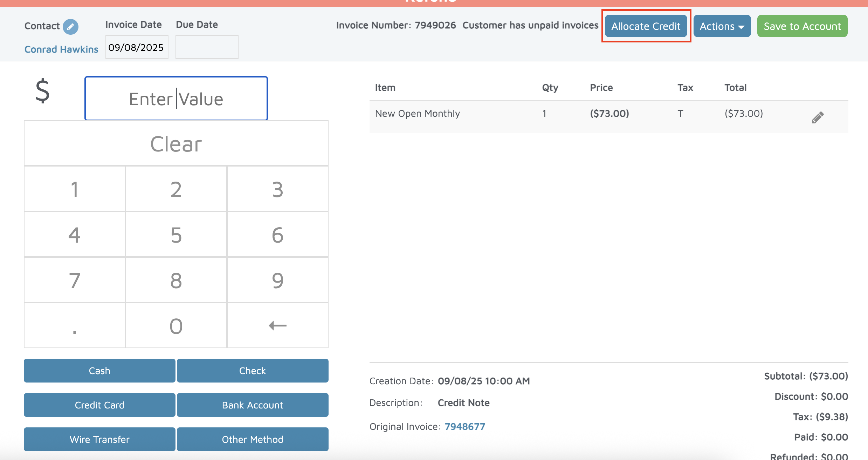The height and width of the screenshot is (460, 868).
Task: Click Save to Account button
Action: [x=802, y=26]
